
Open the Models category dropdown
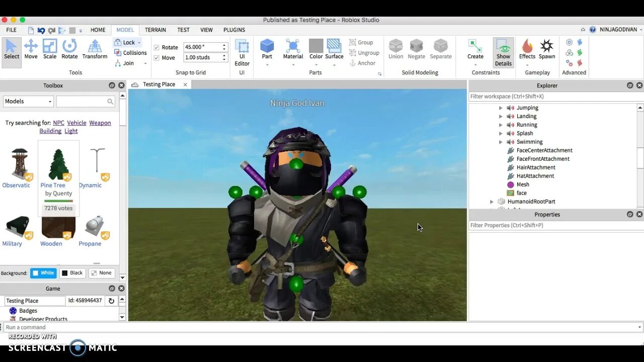coord(28,102)
